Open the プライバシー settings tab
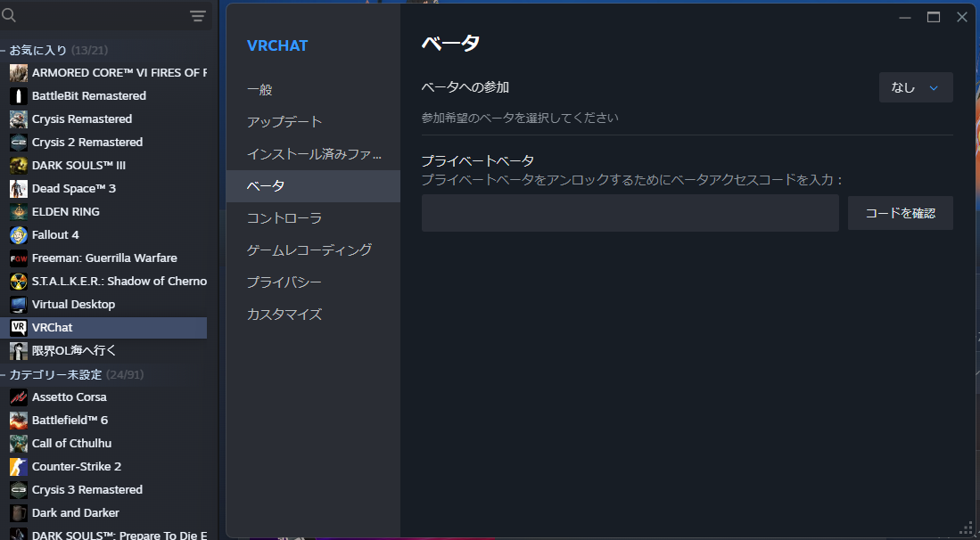Image resolution: width=980 pixels, height=540 pixels. [x=313, y=282]
